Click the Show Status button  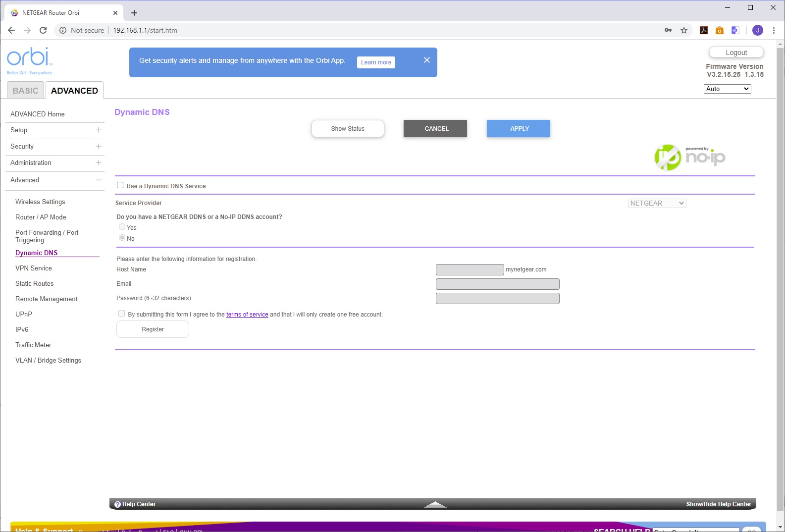348,128
